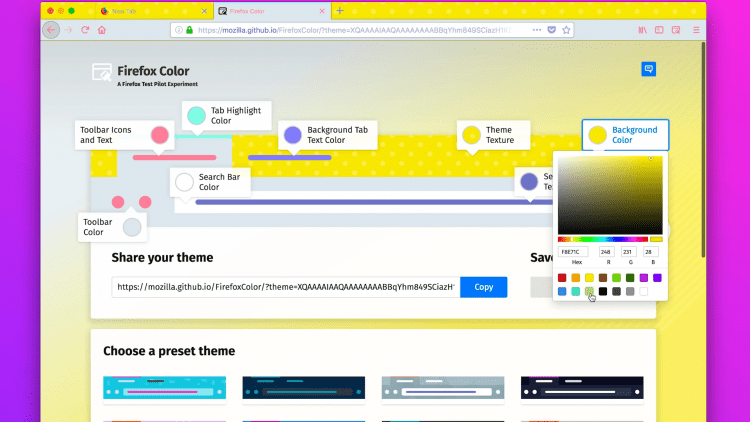The width and height of the screenshot is (750, 422).
Task: Select the Firefox Color tab
Action: pyautogui.click(x=271, y=11)
